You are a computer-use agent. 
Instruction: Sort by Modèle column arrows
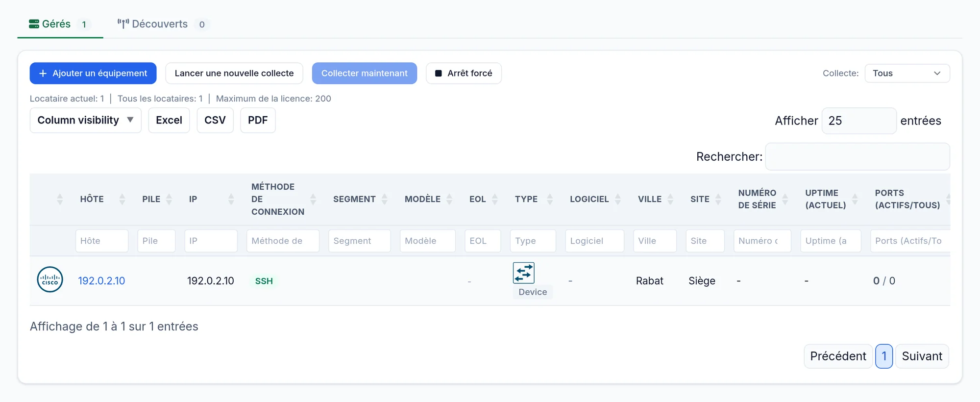449,199
